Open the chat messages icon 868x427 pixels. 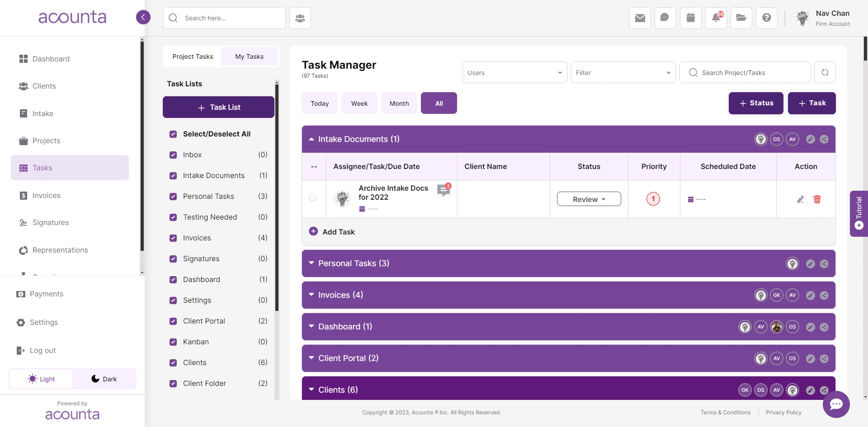point(665,18)
